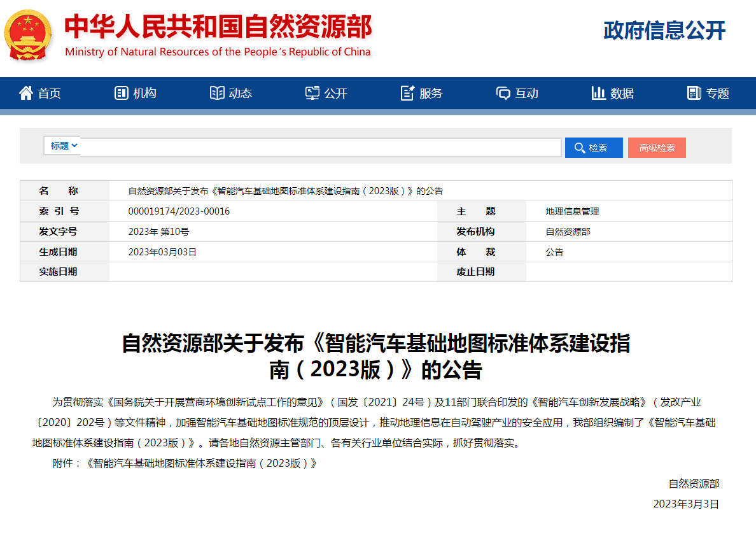
Task: Click the subject value 地理信息管理
Action: point(572,211)
